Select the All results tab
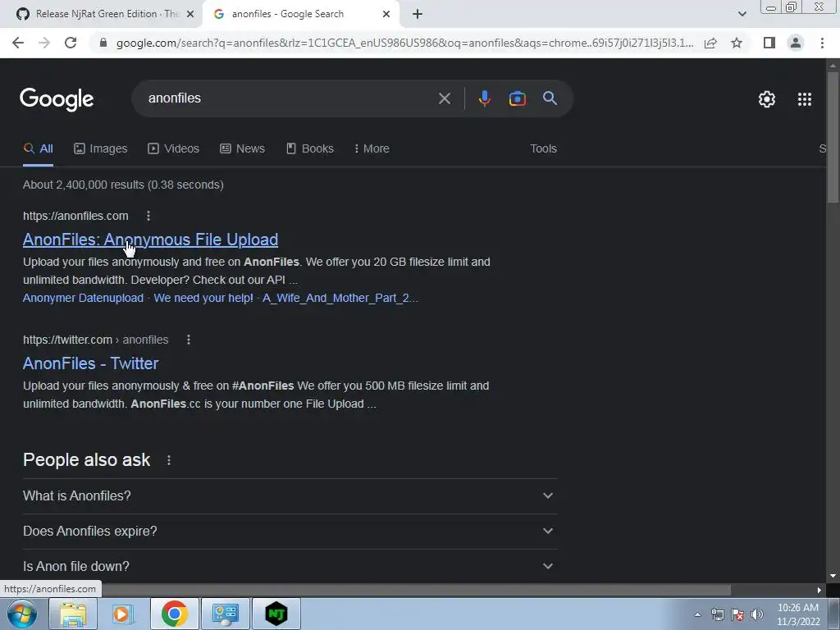 [x=38, y=149]
